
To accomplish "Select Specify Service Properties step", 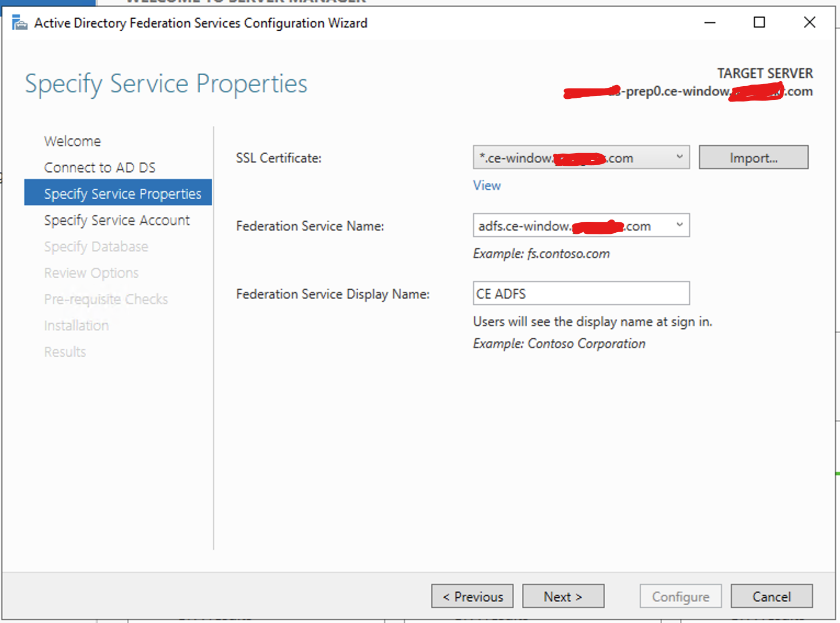I will [118, 193].
